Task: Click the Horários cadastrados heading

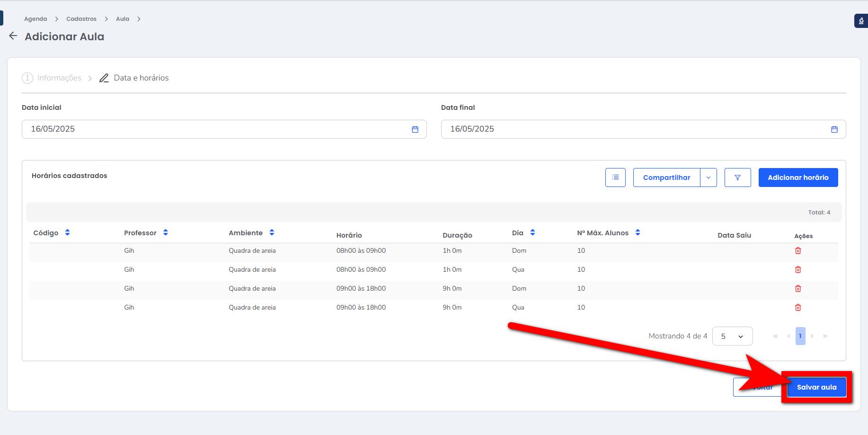Action: coord(70,176)
